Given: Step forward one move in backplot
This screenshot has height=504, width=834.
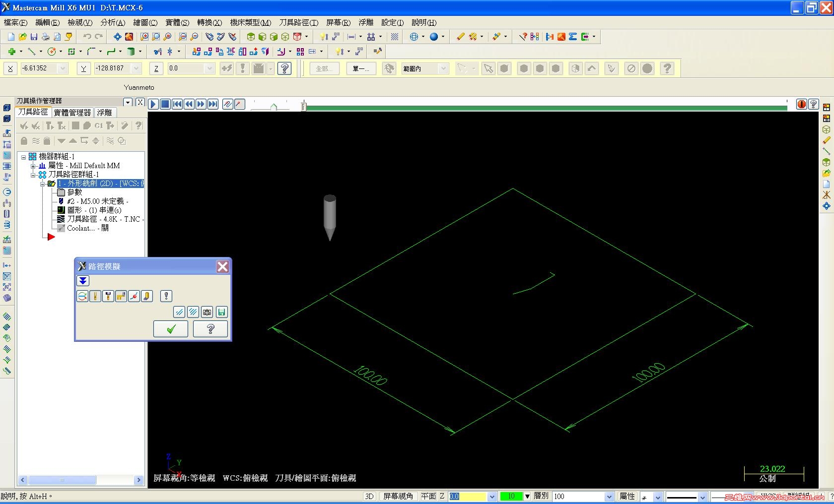Looking at the screenshot, I should [x=201, y=104].
